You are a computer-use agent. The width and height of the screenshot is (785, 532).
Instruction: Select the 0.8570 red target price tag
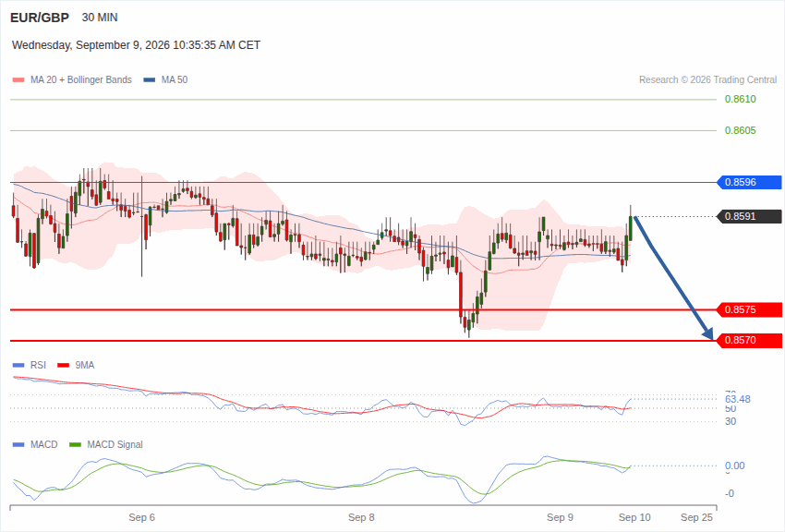(750, 340)
